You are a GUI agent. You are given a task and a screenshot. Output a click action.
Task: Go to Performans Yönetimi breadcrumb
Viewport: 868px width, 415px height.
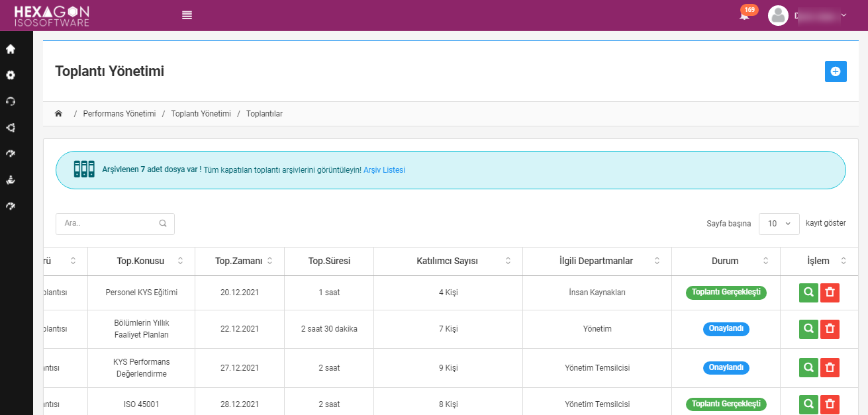[119, 114]
